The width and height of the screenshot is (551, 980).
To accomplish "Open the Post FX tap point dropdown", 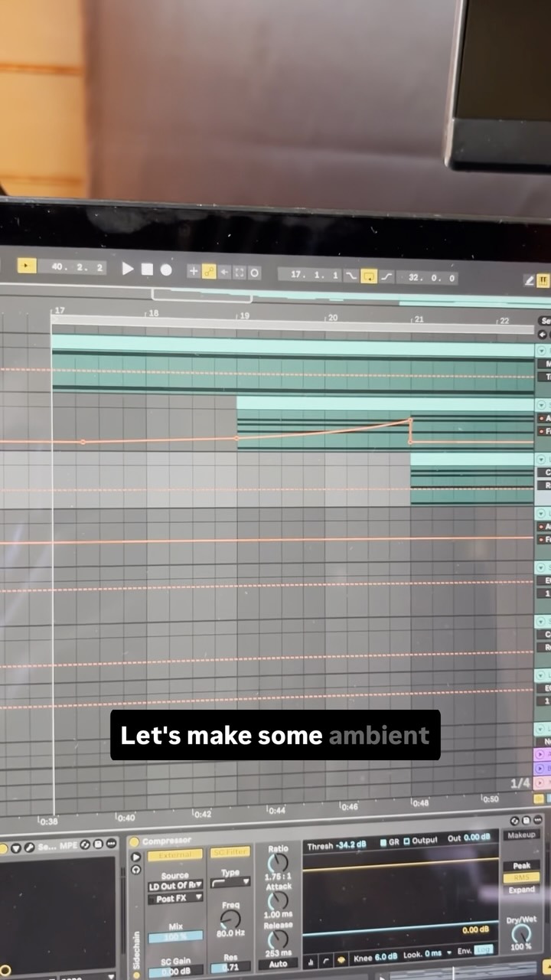I will pyautogui.click(x=175, y=898).
